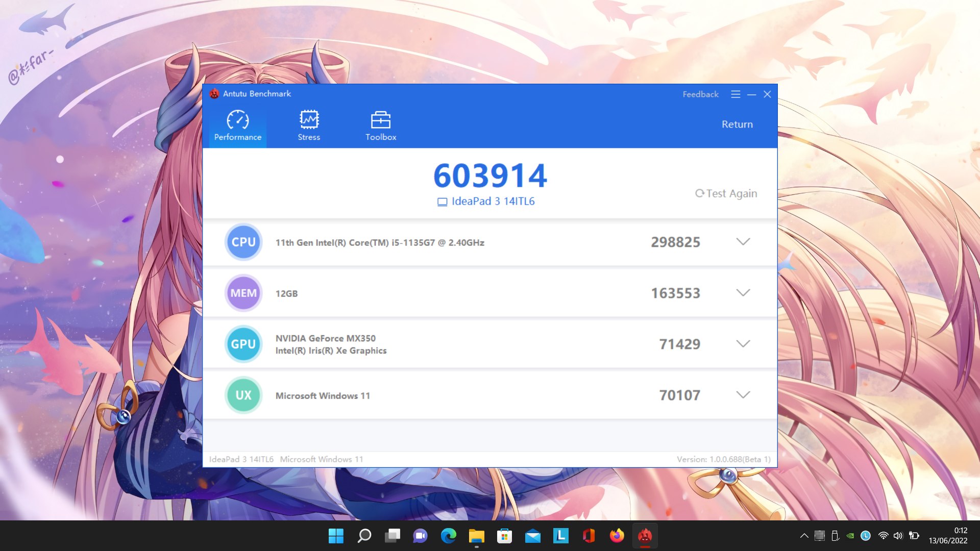Open the blue L app on the taskbar
The height and width of the screenshot is (551, 980).
[561, 536]
